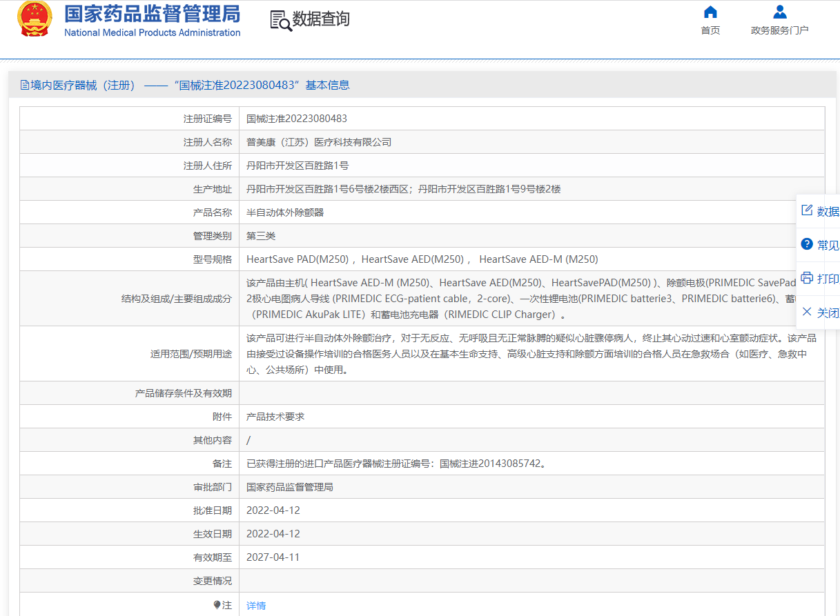Select address 丹阳市开发区百胜路1号 in 注册人住所 row
This screenshot has height=616, width=840.
coord(297,166)
